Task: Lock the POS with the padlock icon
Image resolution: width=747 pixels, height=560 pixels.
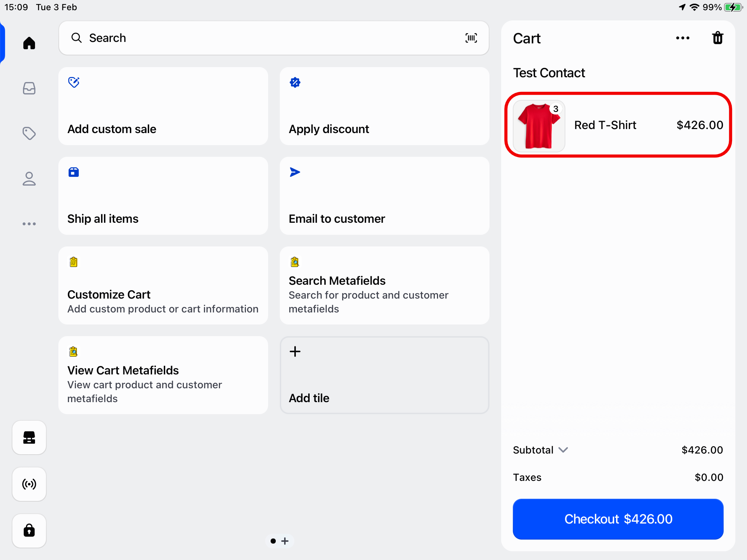Action: (x=29, y=530)
